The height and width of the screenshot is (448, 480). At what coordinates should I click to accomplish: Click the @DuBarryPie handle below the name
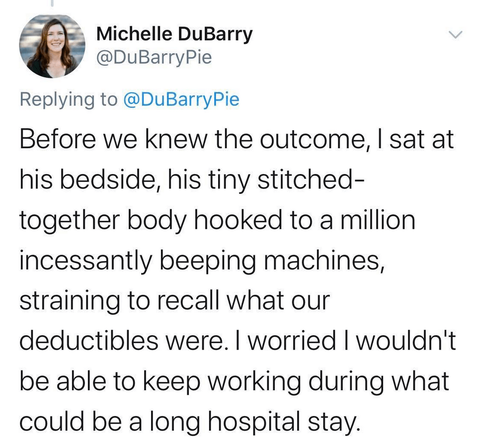tap(154, 58)
